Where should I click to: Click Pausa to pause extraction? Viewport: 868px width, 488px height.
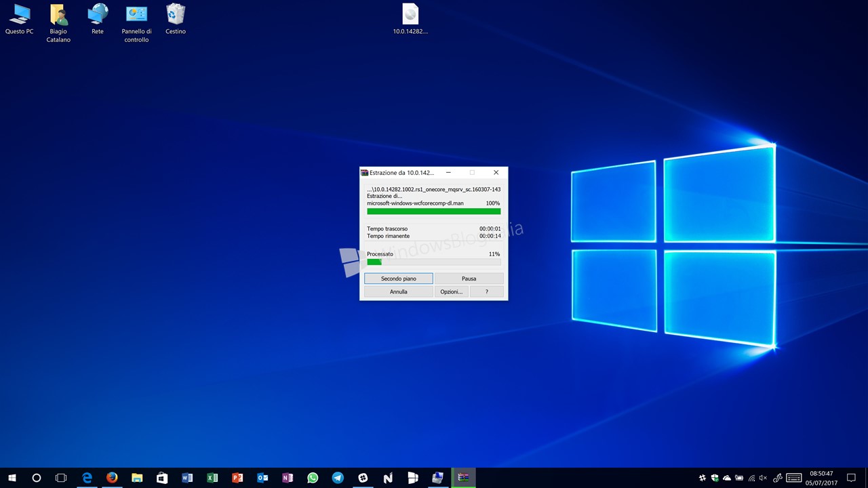click(469, 279)
